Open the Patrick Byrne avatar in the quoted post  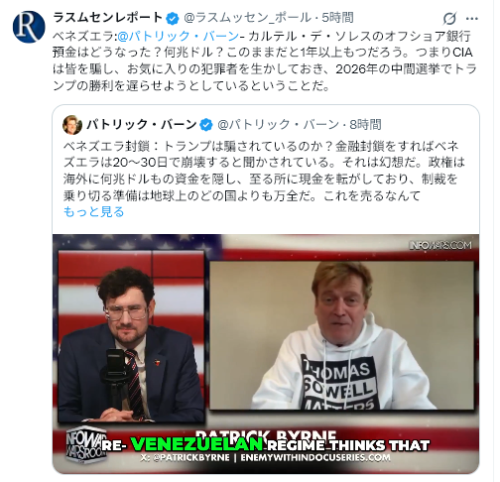[72, 125]
